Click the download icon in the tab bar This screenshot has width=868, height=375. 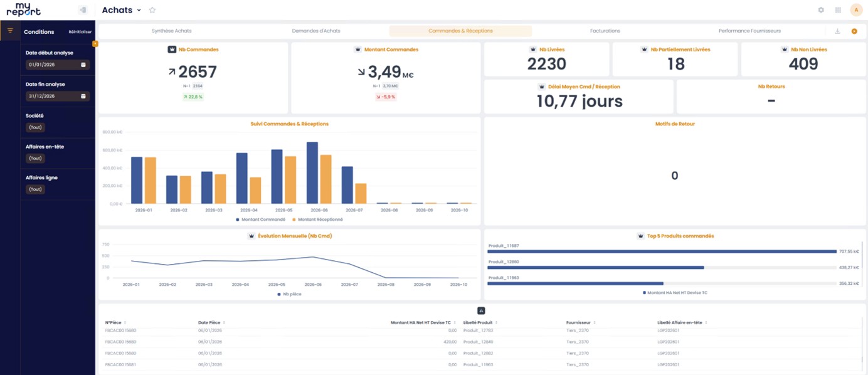pyautogui.click(x=837, y=31)
